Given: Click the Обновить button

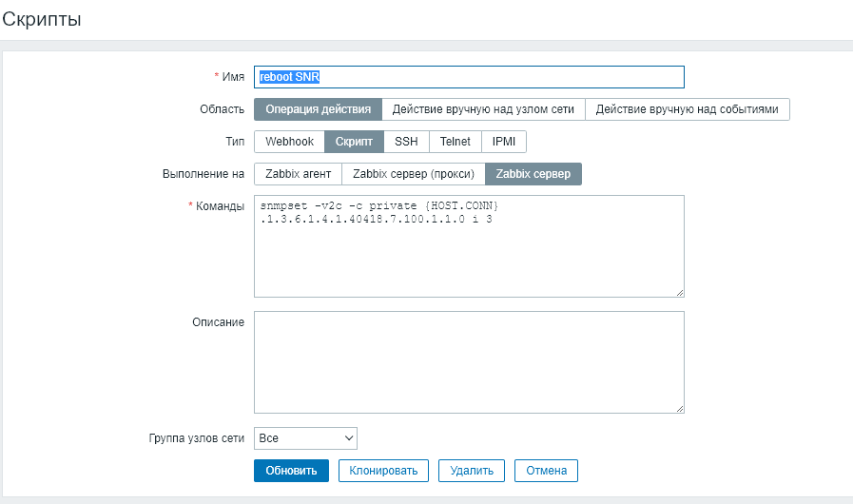Looking at the screenshot, I should 291,471.
